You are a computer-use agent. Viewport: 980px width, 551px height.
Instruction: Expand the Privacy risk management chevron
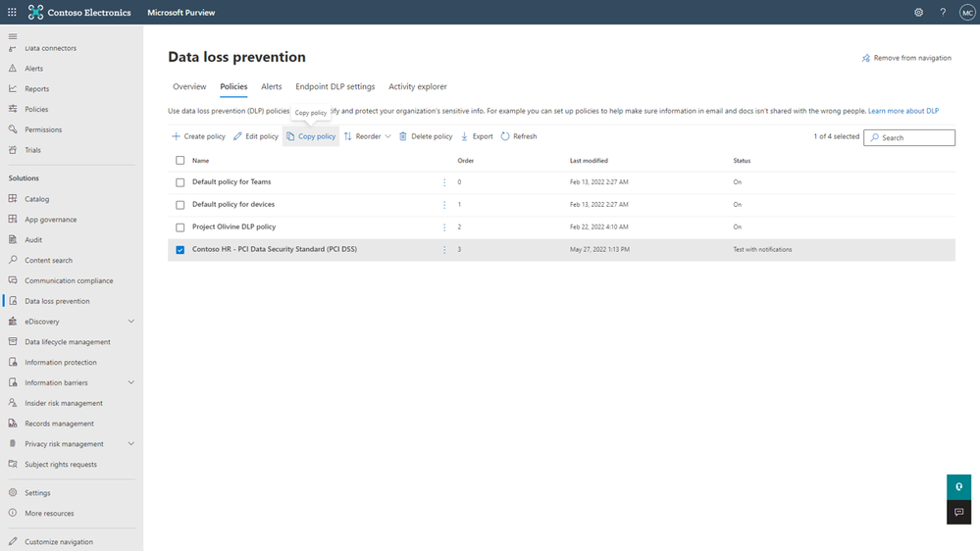[x=131, y=443]
